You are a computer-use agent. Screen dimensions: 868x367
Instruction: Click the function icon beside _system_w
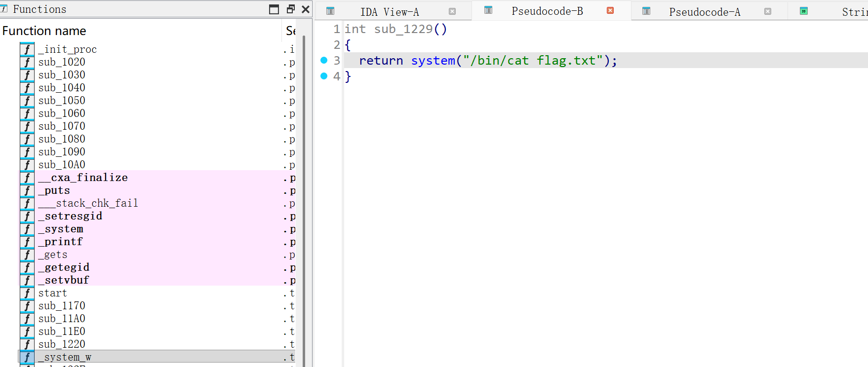tap(27, 357)
